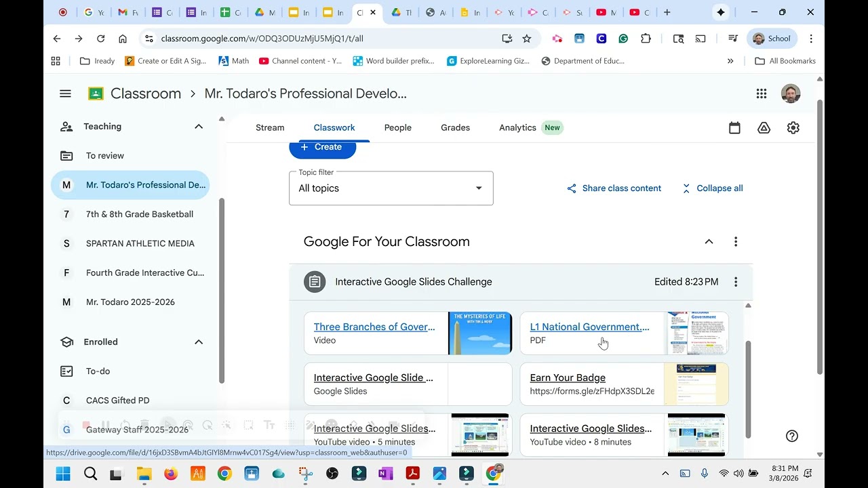Open the Grades tab
Image resolution: width=868 pixels, height=488 pixels.
pos(456,127)
